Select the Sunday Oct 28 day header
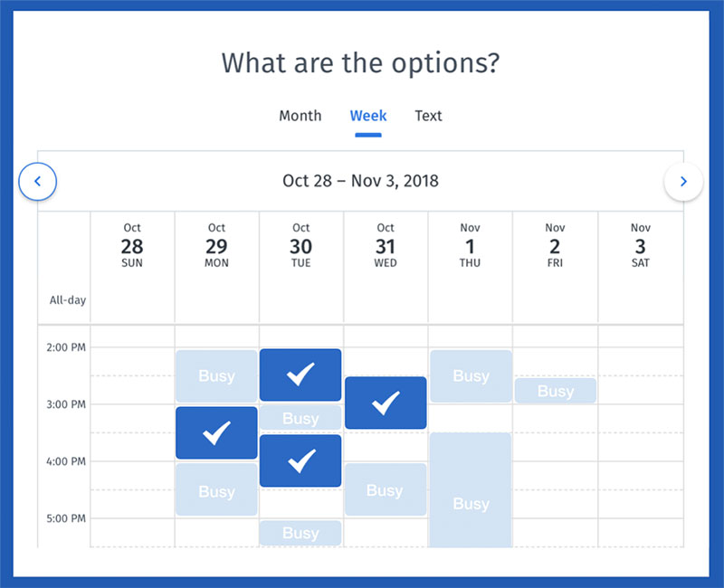Viewport: 724px width, 588px height. pyautogui.click(x=132, y=246)
